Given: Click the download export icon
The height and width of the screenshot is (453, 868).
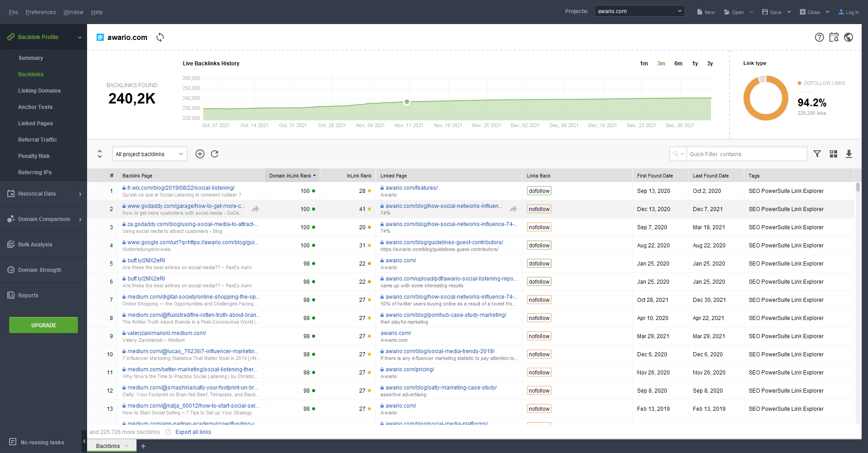Looking at the screenshot, I should (849, 154).
